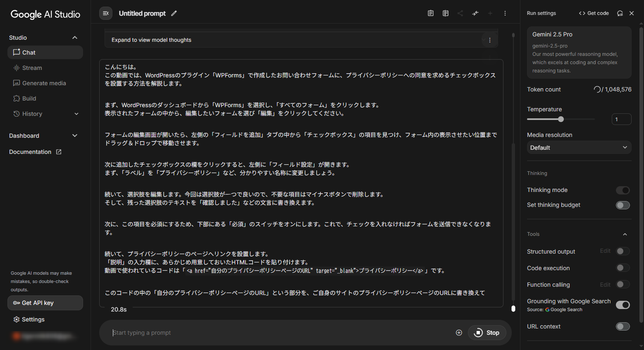This screenshot has height=350, width=644.
Task: Disable Grounding with Google Search toggle
Action: point(623,305)
